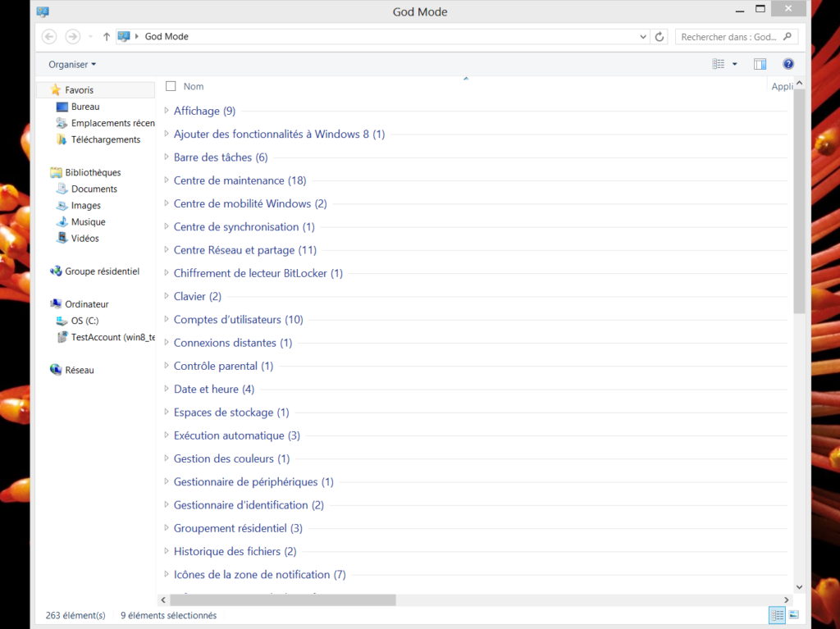
Task: Select Groupe résidentiel in sidebar
Action: (x=94, y=271)
